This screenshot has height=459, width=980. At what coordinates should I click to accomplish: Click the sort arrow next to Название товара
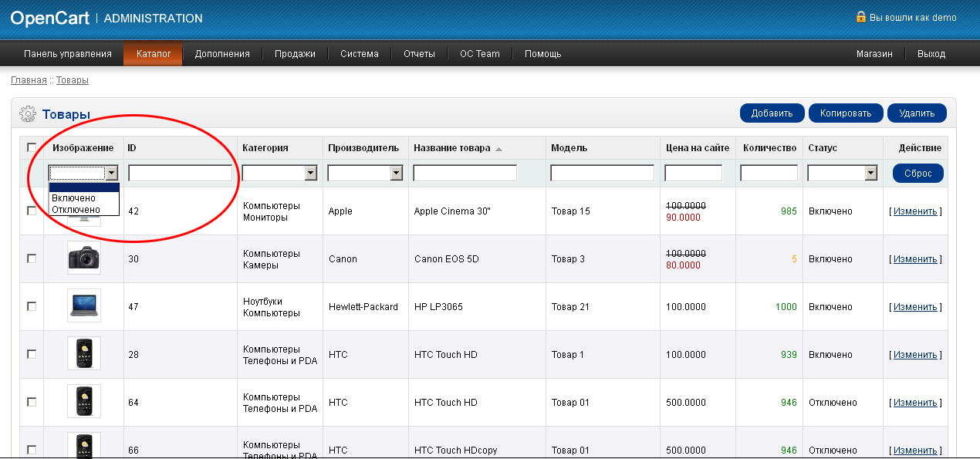click(498, 149)
